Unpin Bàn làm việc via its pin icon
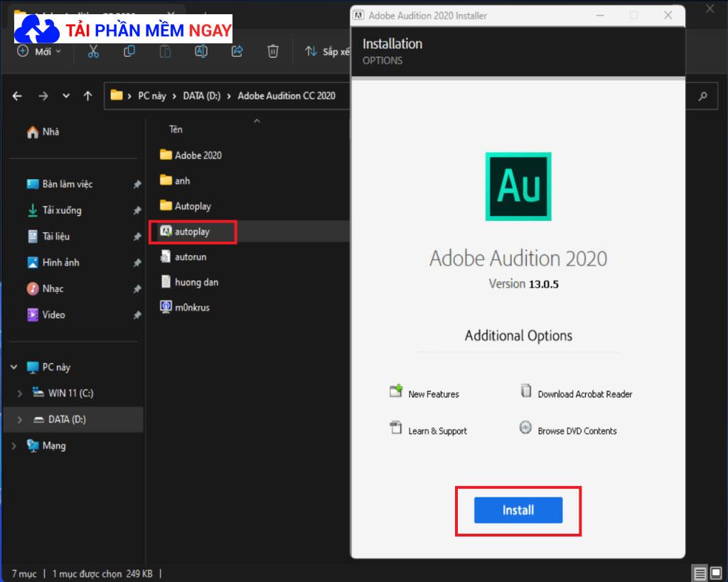 pyautogui.click(x=137, y=184)
